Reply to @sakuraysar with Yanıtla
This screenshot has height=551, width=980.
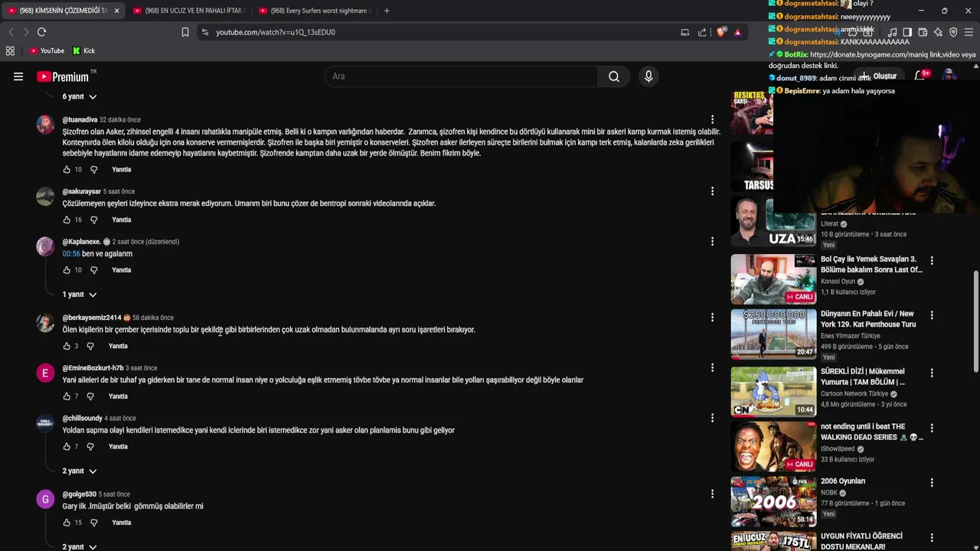(122, 220)
